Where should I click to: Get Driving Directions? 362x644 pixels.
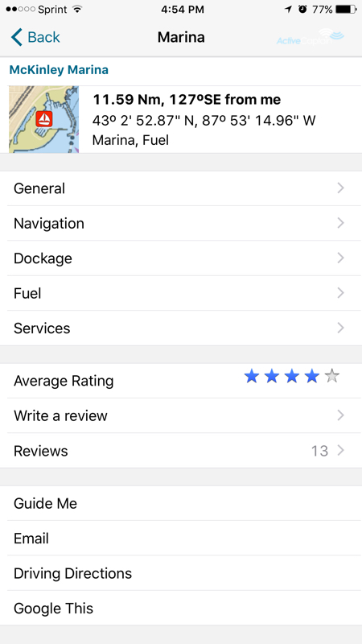click(181, 573)
